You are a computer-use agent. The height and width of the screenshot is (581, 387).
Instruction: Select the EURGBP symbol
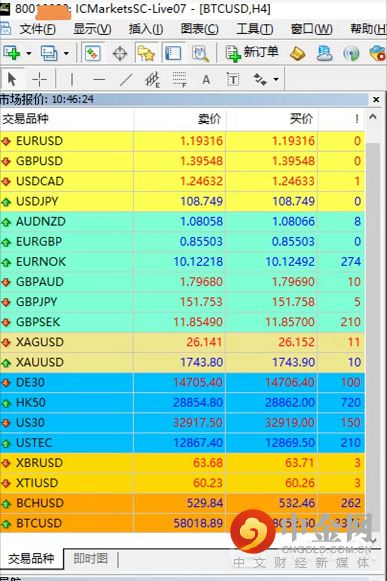pyautogui.click(x=39, y=242)
